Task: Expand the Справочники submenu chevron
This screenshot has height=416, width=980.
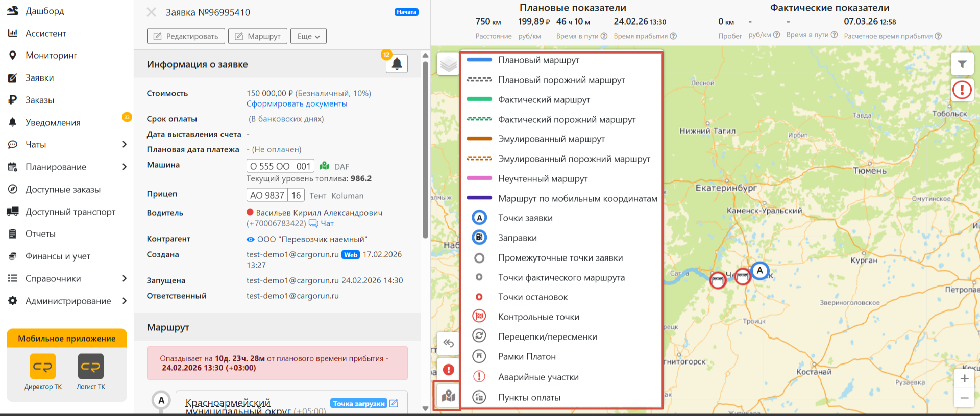Action: (125, 278)
